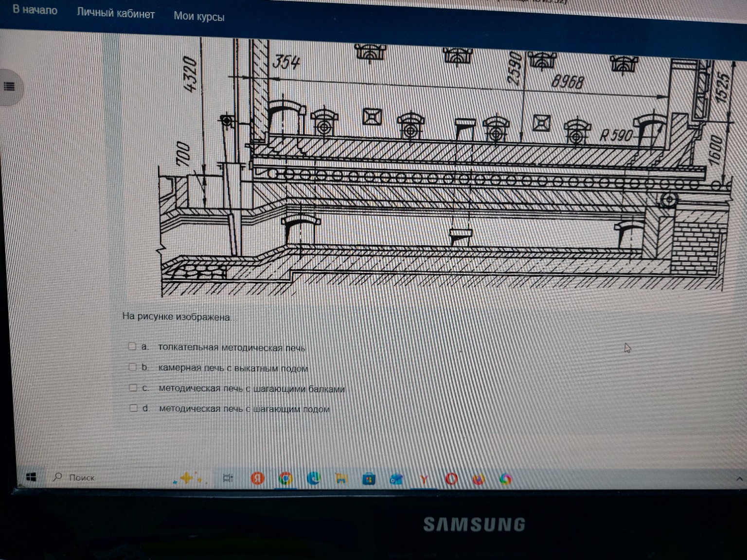Expand the side navigation drawer list icon
The height and width of the screenshot is (560, 747).
9,87
